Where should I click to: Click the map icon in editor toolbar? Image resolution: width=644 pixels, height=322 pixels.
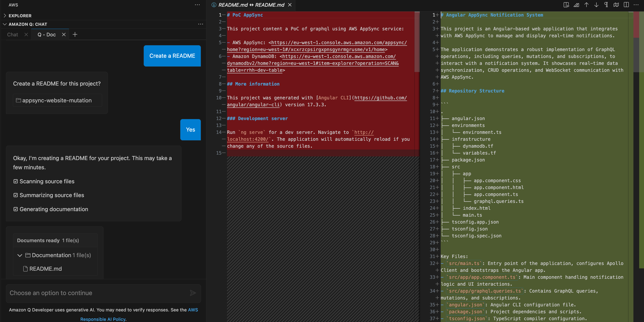point(616,5)
